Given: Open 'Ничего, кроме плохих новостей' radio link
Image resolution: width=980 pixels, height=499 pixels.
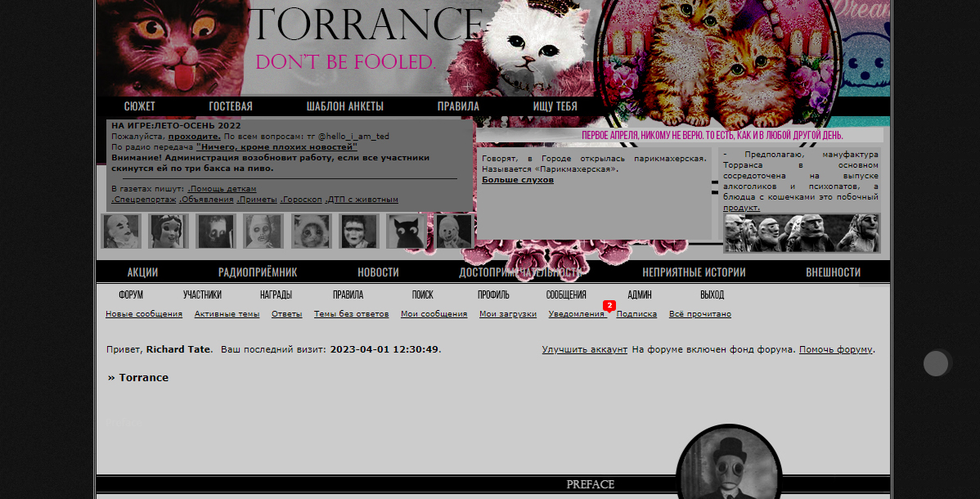Looking at the screenshot, I should (x=276, y=147).
